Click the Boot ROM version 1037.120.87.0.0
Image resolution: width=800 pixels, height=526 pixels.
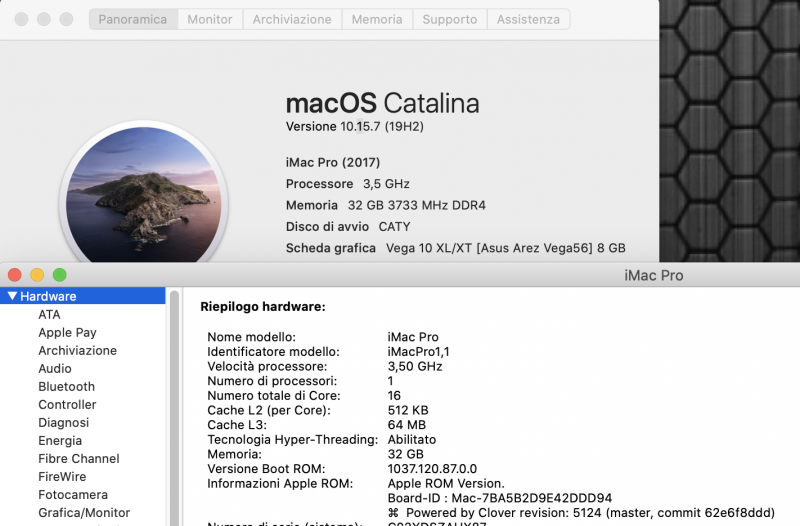[x=432, y=469]
